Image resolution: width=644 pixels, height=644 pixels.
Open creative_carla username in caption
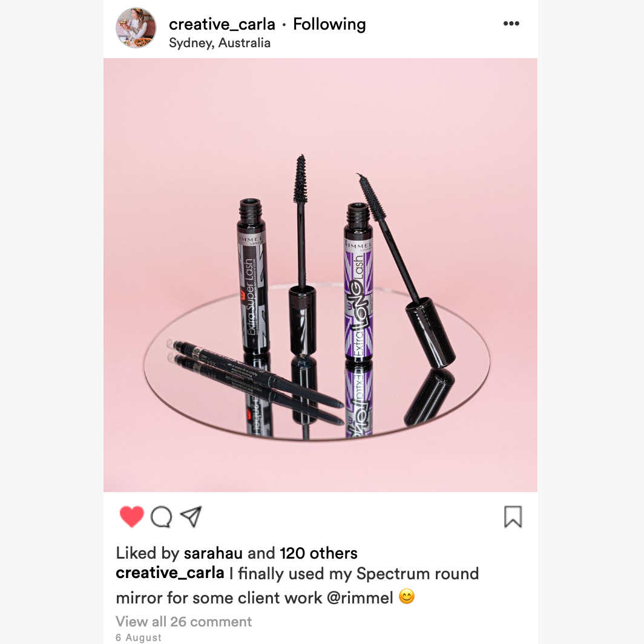pyautogui.click(x=170, y=573)
